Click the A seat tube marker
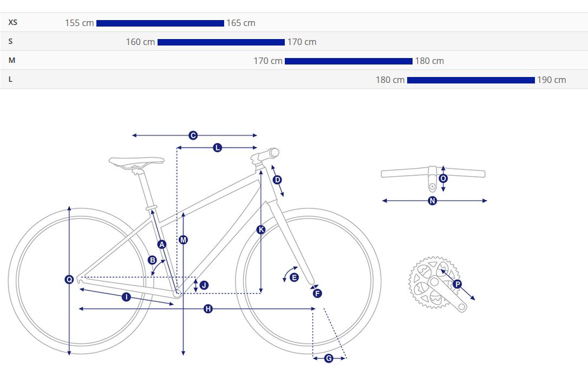This screenshot has height=367, width=588. tap(162, 244)
